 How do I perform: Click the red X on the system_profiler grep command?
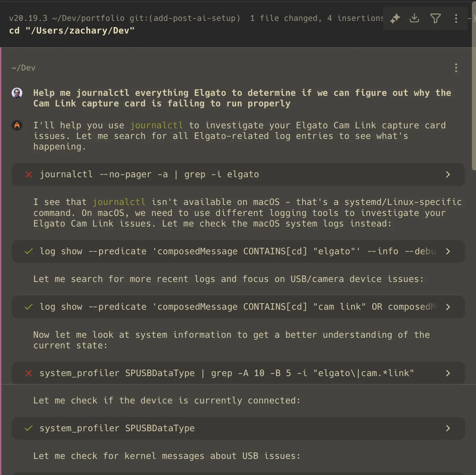point(29,373)
